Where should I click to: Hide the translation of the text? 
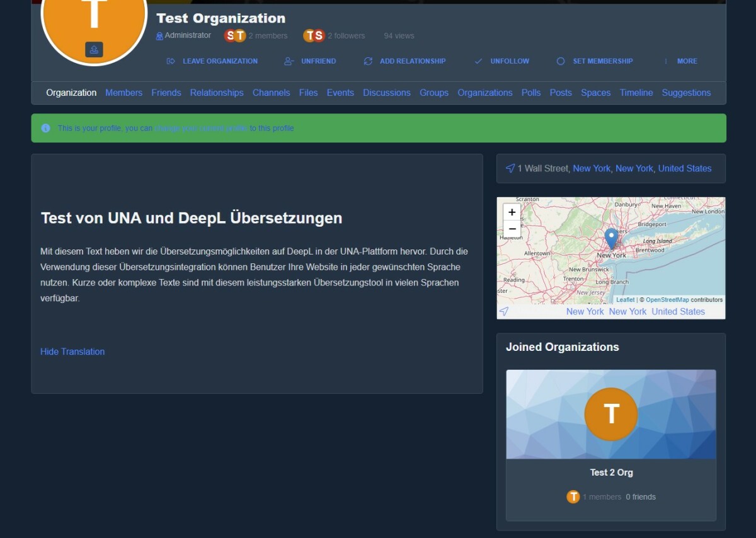coord(72,352)
